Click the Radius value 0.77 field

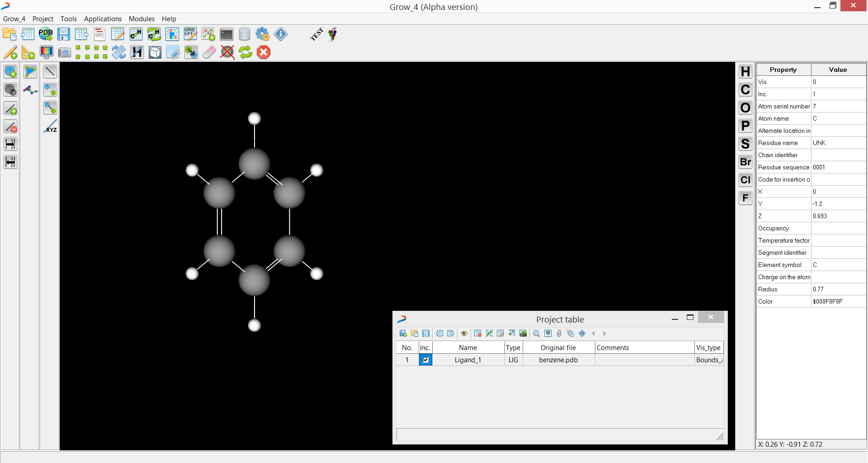[839, 289]
